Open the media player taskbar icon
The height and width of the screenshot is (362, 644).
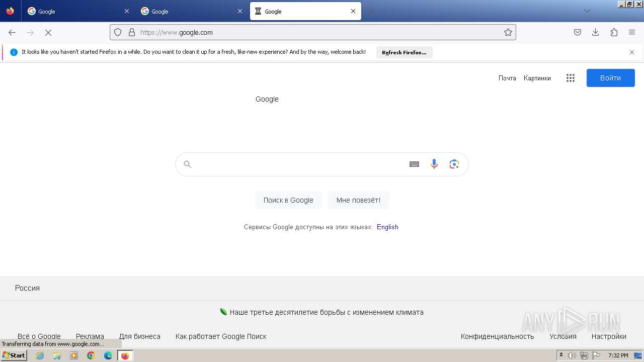tap(74, 355)
